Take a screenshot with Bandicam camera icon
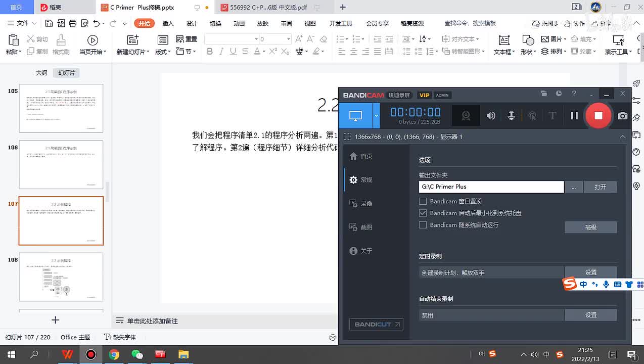 [623, 116]
